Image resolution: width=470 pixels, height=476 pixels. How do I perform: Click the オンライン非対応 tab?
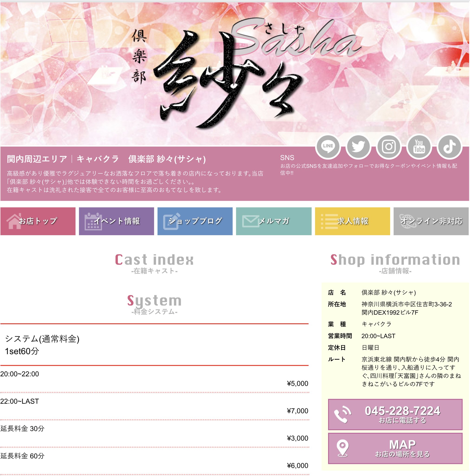(431, 221)
